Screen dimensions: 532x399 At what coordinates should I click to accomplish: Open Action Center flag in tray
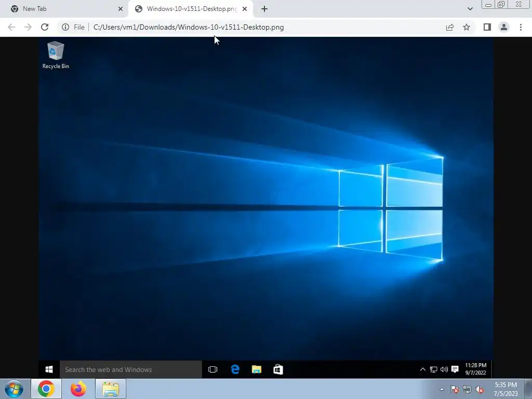455,389
